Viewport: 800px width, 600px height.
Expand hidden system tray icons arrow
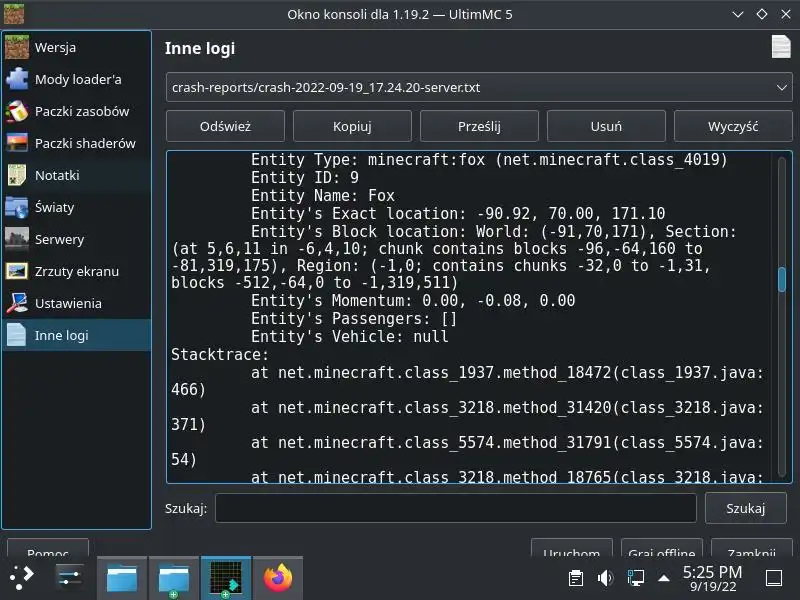664,578
